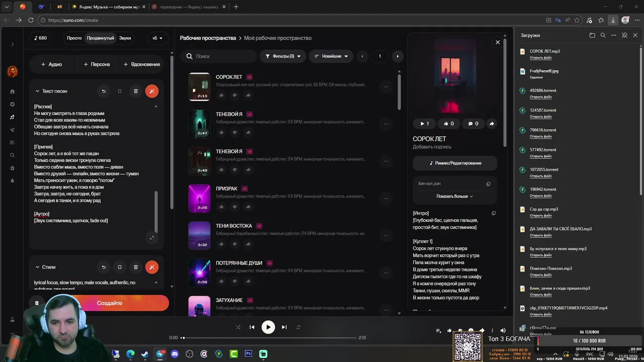Click the user avatar in the sidebar
Screen dimensions: 644x362
13,71
